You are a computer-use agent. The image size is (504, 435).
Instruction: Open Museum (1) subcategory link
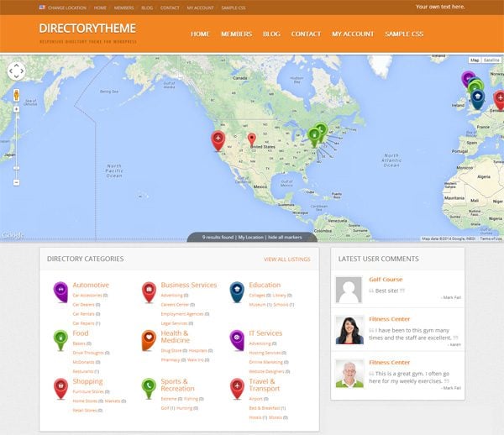pyautogui.click(x=260, y=305)
